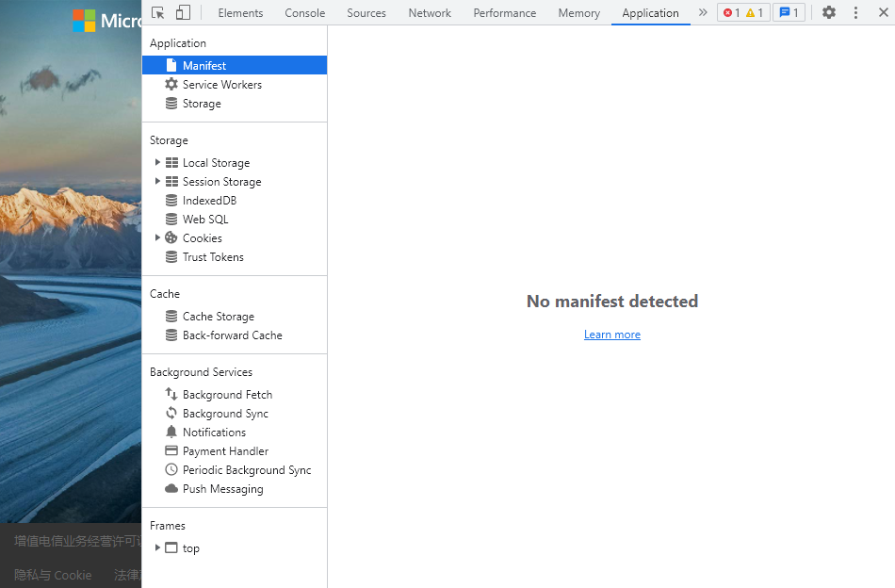The image size is (895, 588).
Task: Switch to the Console tab
Action: (304, 13)
